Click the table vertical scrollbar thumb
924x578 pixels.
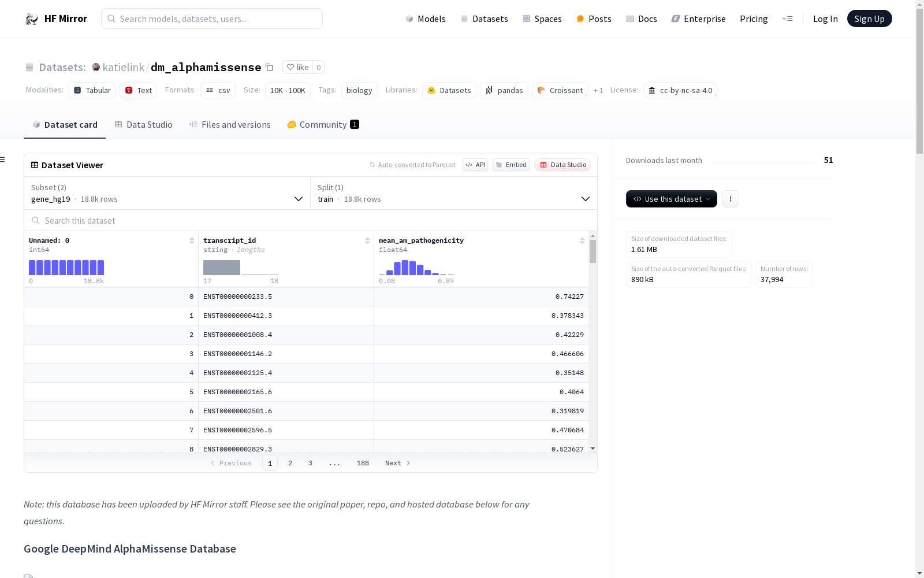click(593, 251)
